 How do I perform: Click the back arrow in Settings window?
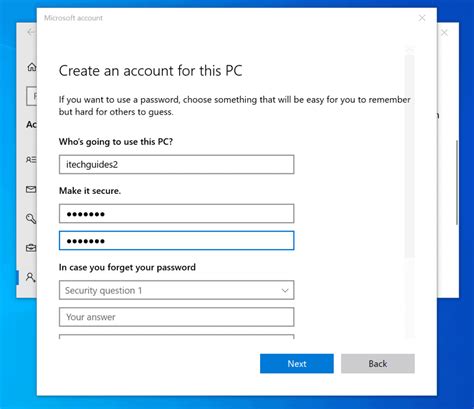click(31, 32)
